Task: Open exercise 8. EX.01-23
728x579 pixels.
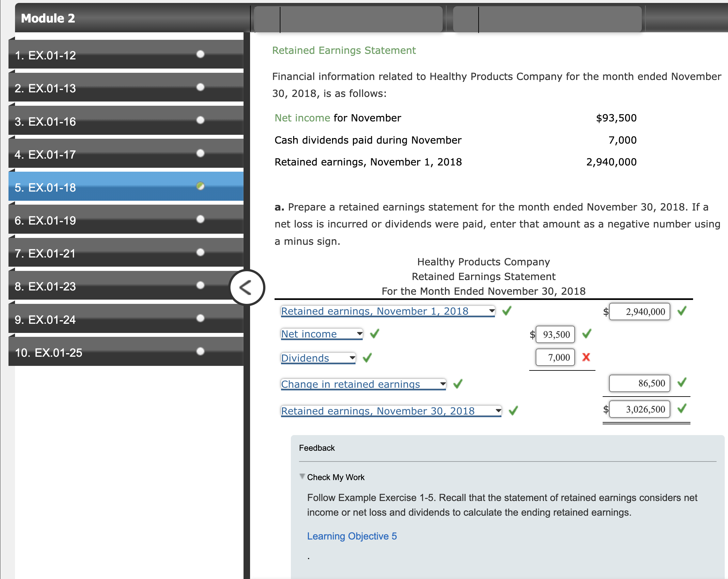Action: tap(126, 286)
